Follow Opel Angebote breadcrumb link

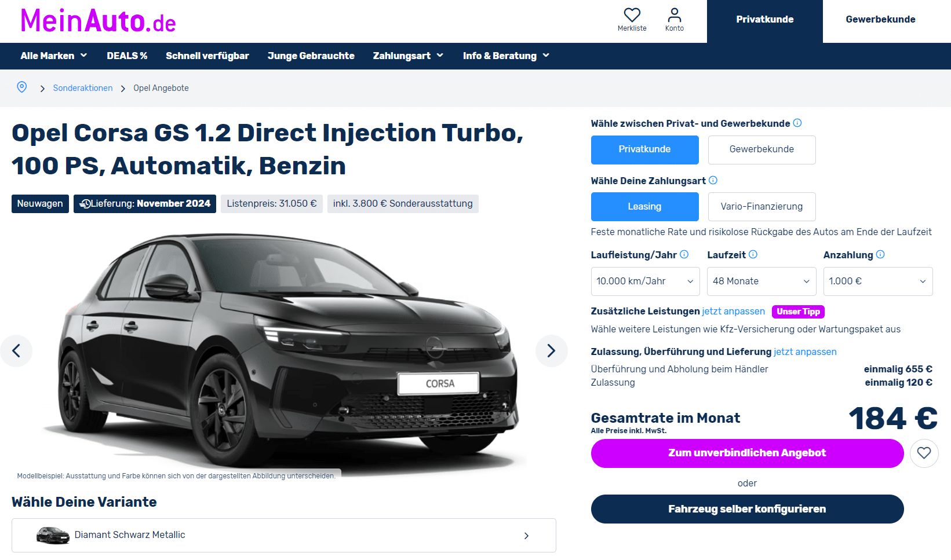pos(161,88)
